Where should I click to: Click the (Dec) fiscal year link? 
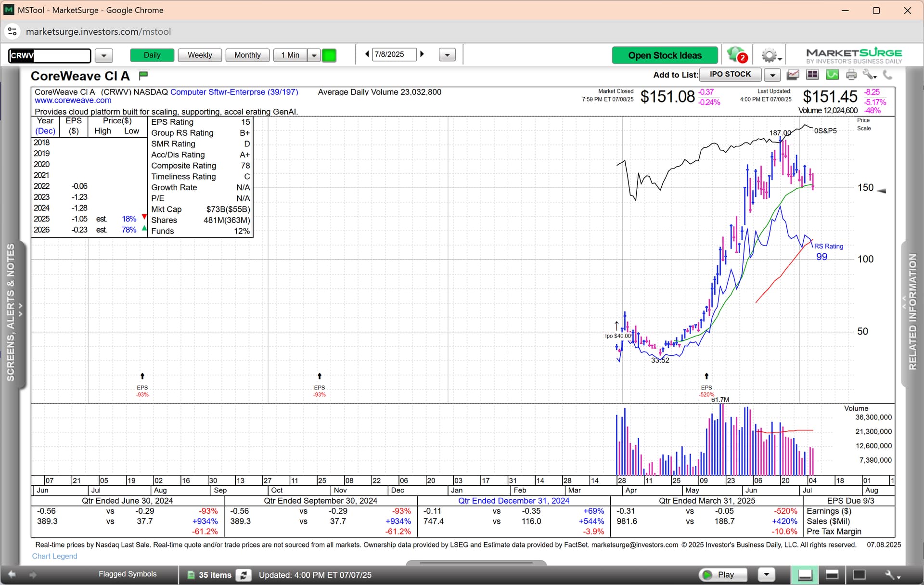45,131
